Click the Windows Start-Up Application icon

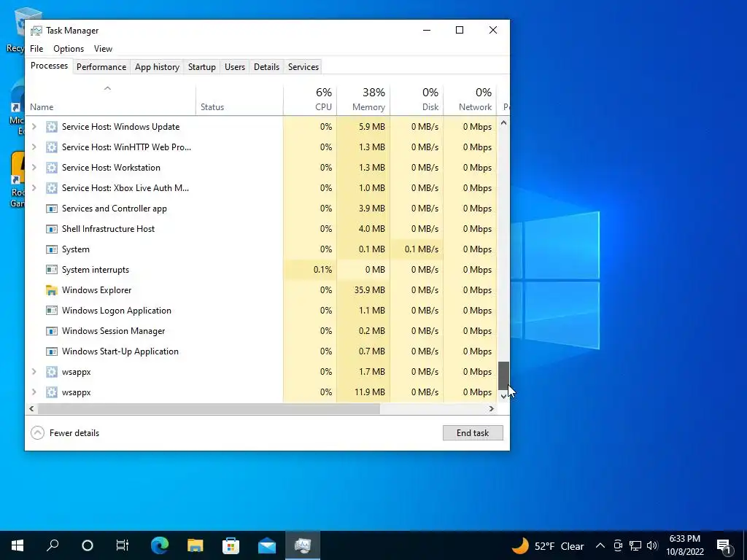52,351
